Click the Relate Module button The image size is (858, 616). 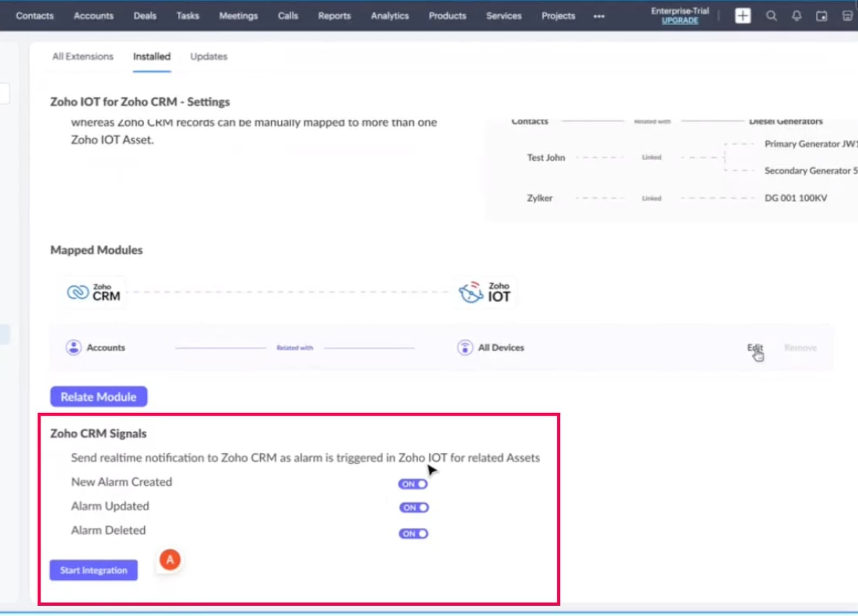click(x=99, y=397)
